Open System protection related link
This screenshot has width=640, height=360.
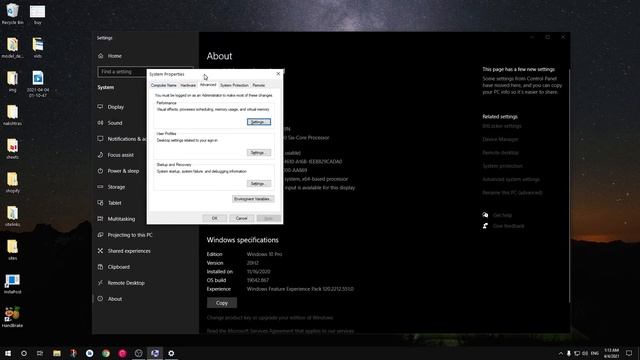click(502, 166)
